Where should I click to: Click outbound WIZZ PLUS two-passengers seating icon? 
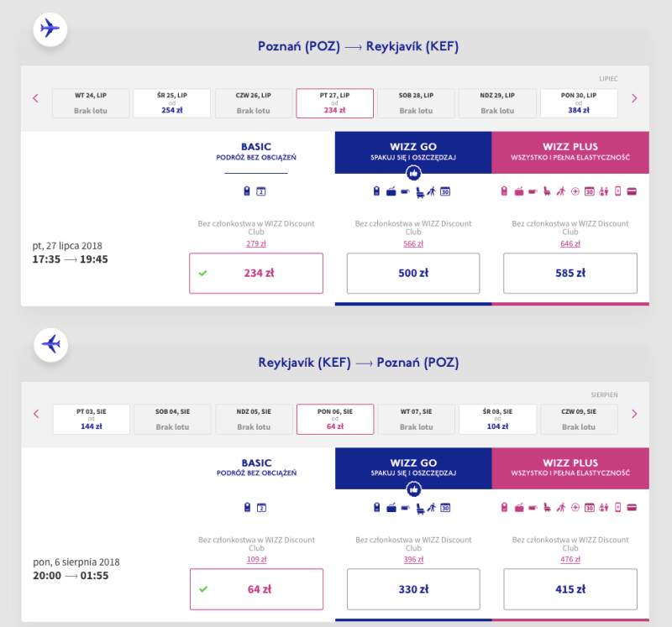pyautogui.click(x=604, y=191)
